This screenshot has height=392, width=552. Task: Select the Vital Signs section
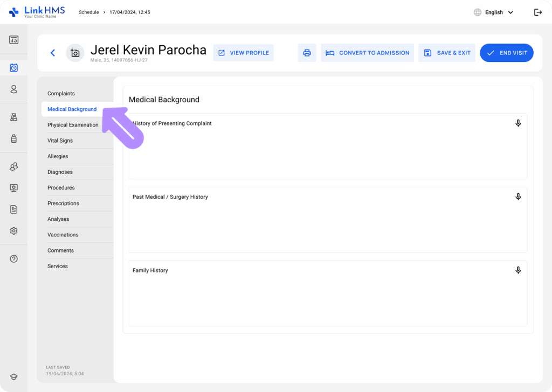(60, 141)
